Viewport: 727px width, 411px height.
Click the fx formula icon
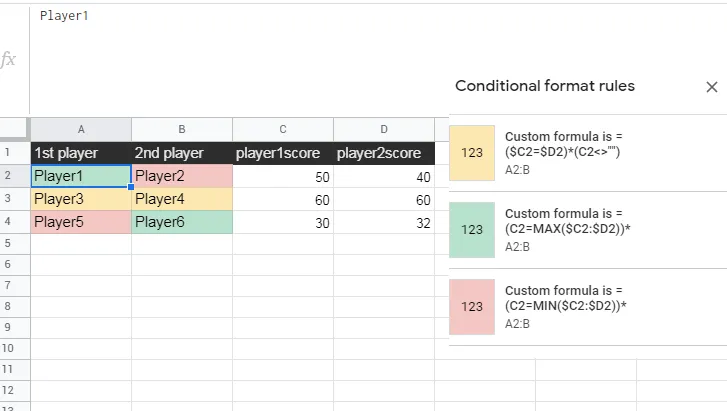pos(9,60)
